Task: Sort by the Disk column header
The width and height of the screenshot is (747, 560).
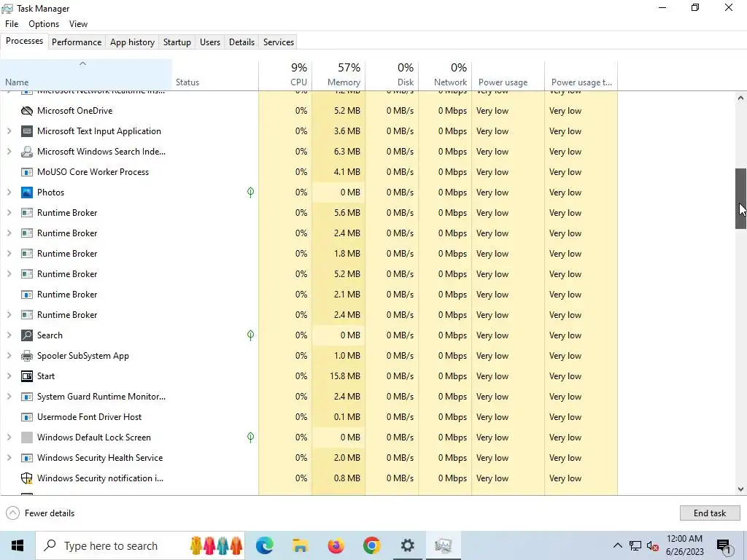Action: click(x=392, y=75)
